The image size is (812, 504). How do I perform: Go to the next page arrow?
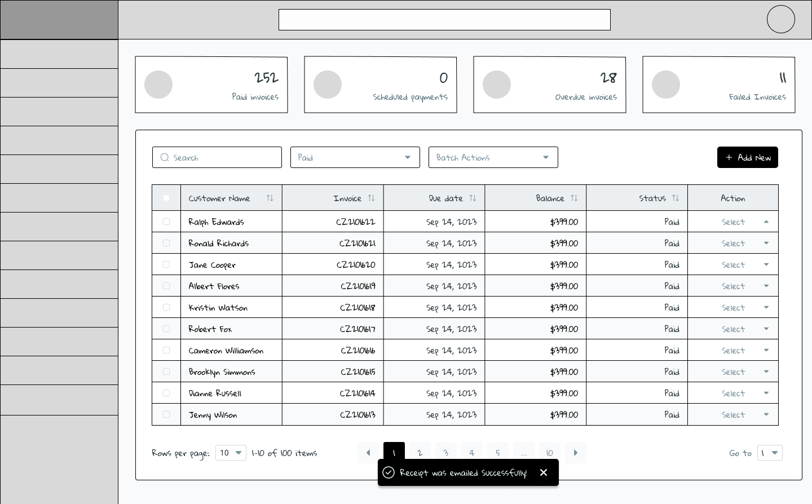click(x=575, y=453)
